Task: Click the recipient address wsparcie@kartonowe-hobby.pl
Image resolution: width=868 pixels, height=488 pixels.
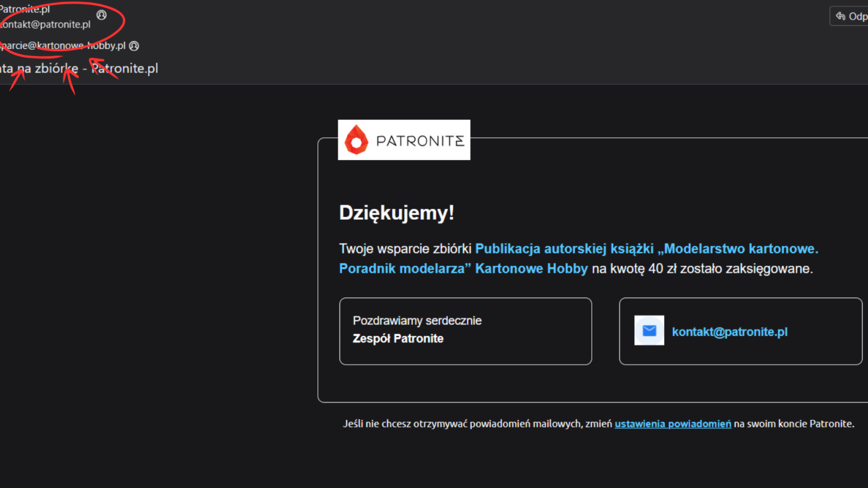Action: (x=62, y=46)
